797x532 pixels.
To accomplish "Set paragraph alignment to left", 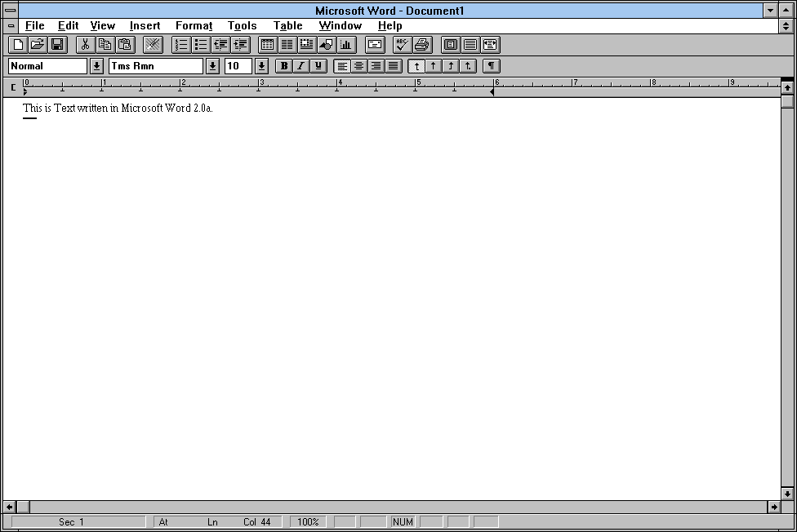I will [x=342, y=66].
